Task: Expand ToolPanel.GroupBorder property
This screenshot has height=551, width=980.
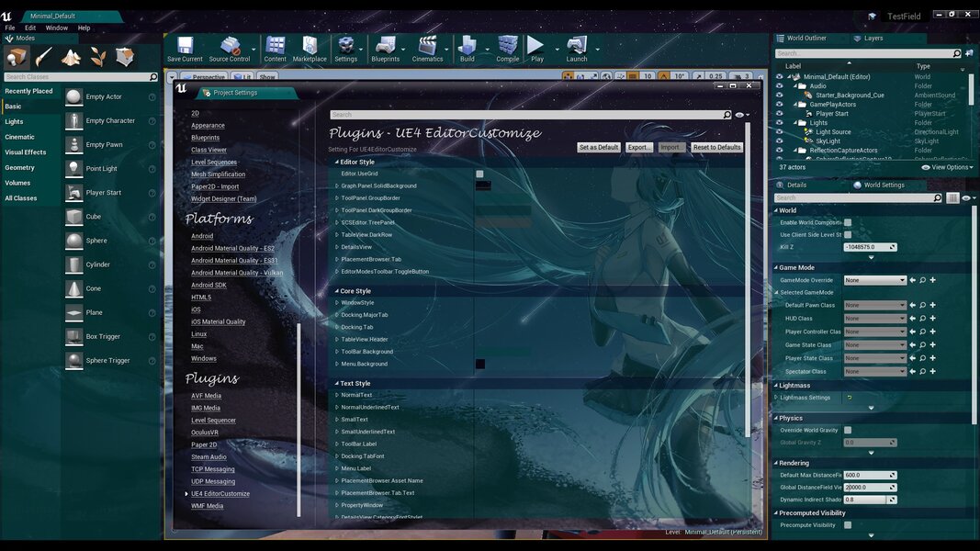Action: pyautogui.click(x=337, y=198)
